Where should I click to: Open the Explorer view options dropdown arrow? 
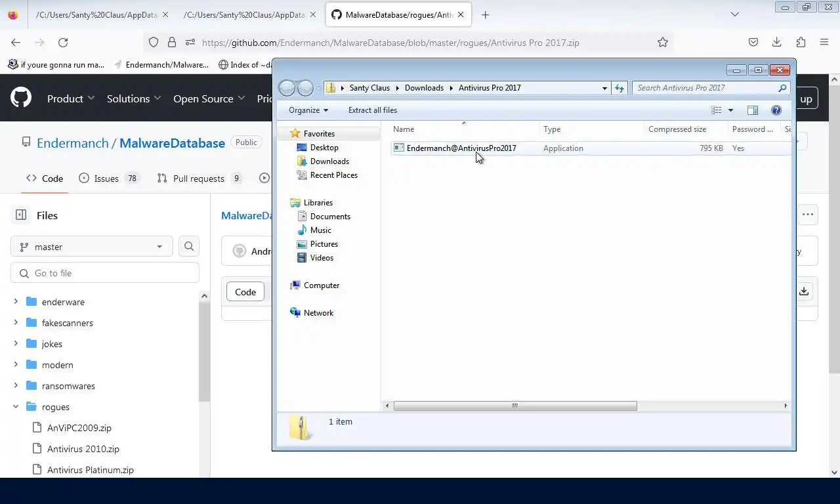pos(730,110)
